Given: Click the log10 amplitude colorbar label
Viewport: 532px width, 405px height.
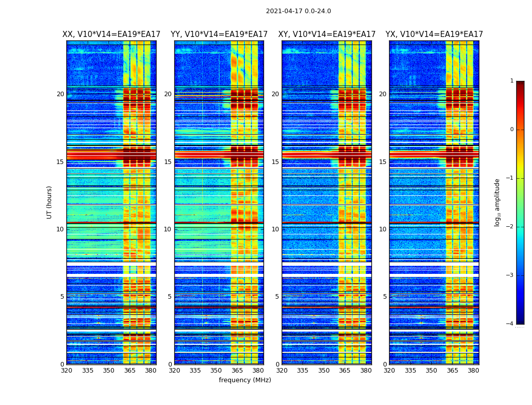Looking at the screenshot, I should click(x=497, y=202).
